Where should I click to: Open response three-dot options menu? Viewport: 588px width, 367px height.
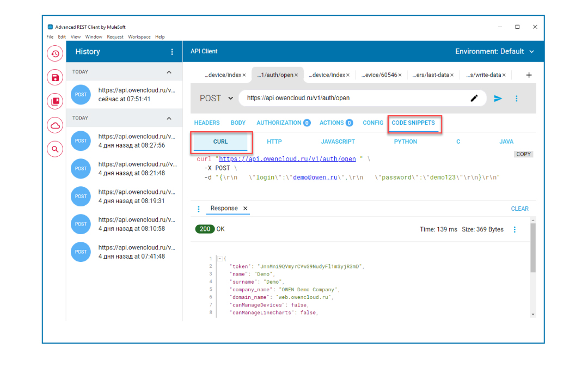[514, 230]
